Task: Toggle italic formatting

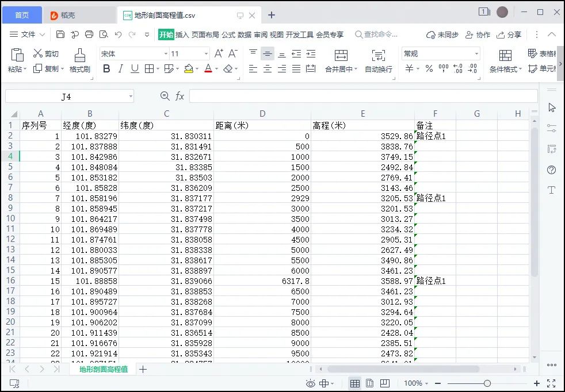Action: 121,68
